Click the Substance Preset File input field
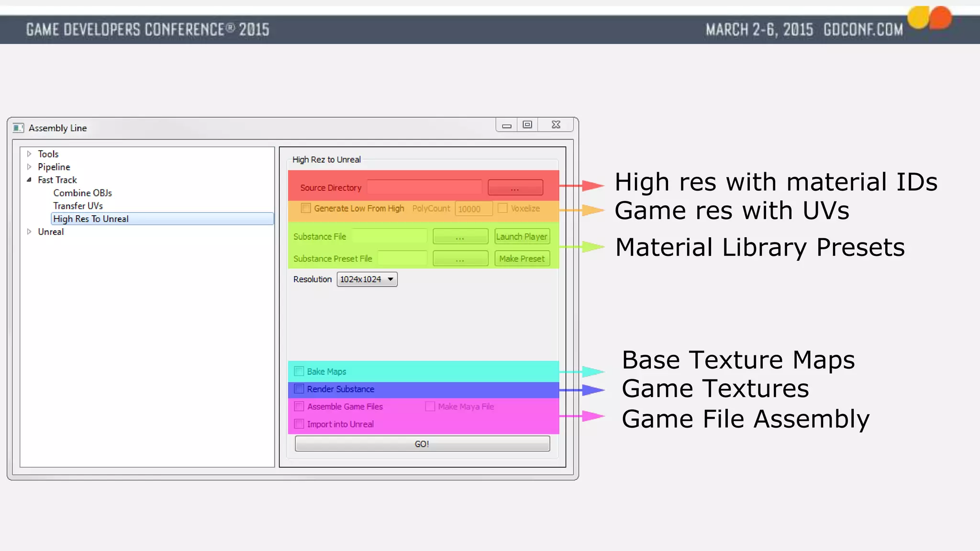This screenshot has width=980, height=551. click(x=402, y=258)
